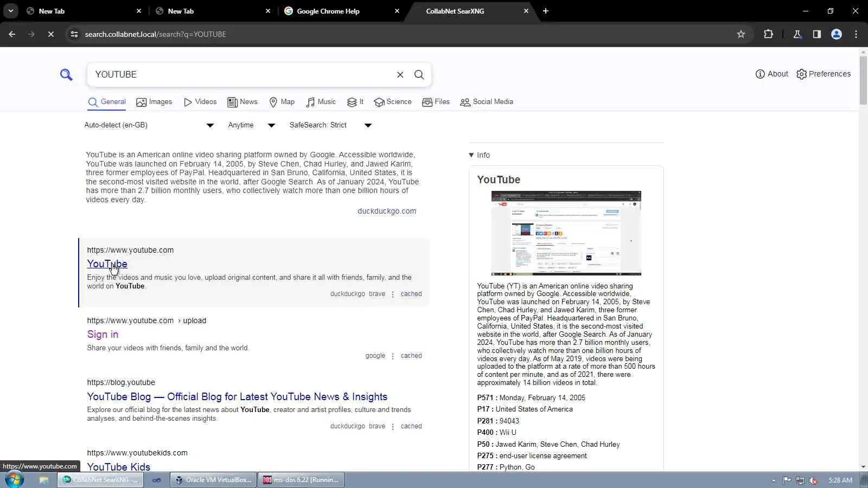Show hidden system tray icons

coord(774,480)
